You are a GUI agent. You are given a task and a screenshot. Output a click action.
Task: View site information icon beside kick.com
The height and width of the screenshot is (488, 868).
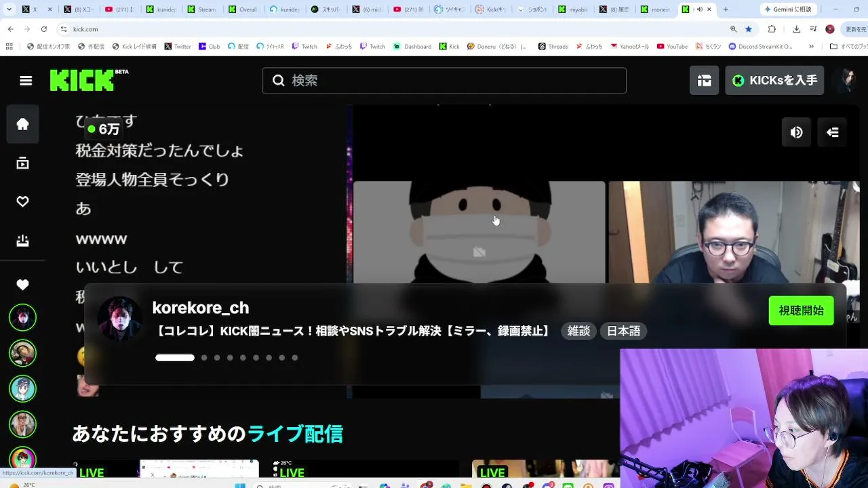pos(64,29)
